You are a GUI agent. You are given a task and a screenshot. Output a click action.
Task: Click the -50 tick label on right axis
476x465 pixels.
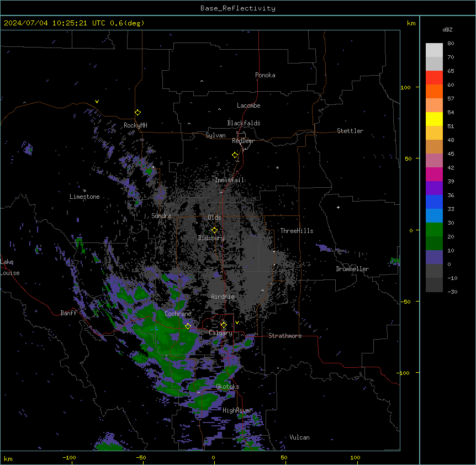405,302
